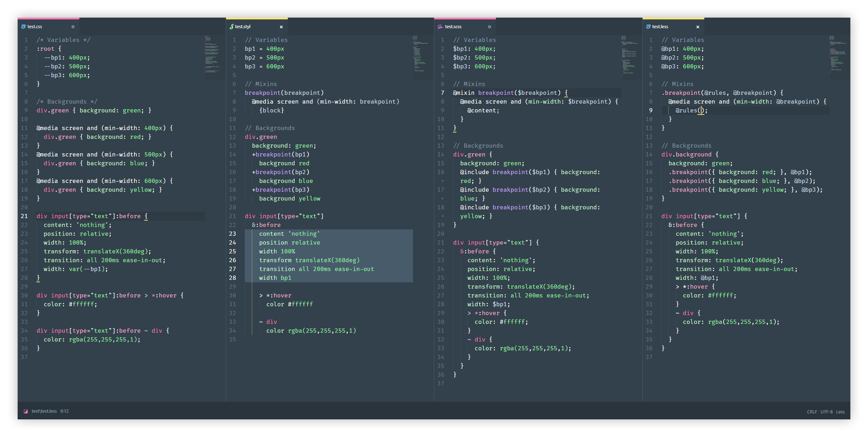Open the CRLF line endings selector
The width and height of the screenshot is (868, 437).
pyautogui.click(x=812, y=412)
